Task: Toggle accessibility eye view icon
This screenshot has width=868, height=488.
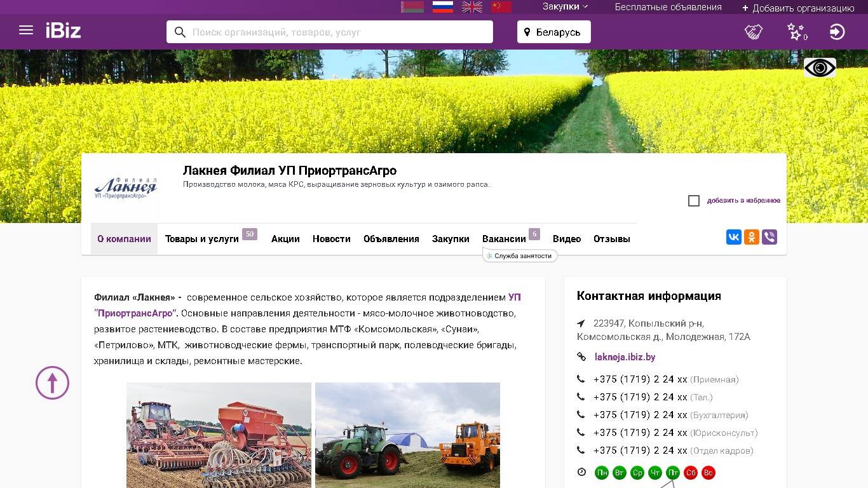Action: pyautogui.click(x=820, y=67)
